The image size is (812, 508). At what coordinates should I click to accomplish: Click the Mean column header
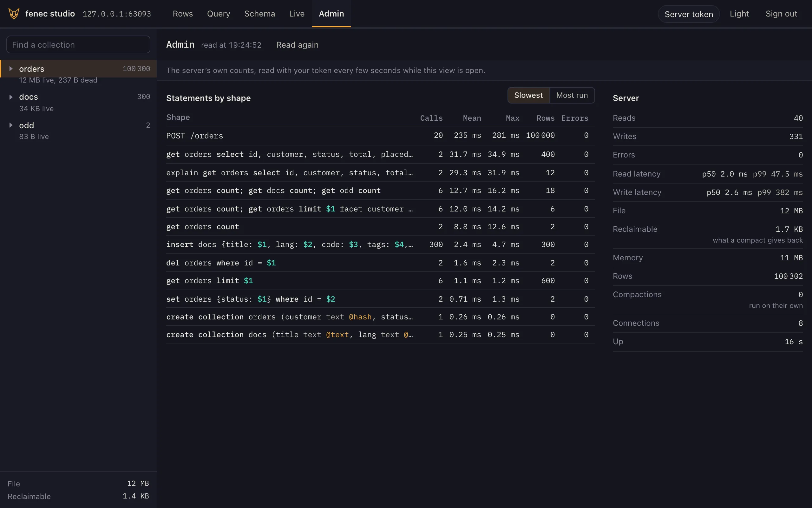point(472,118)
